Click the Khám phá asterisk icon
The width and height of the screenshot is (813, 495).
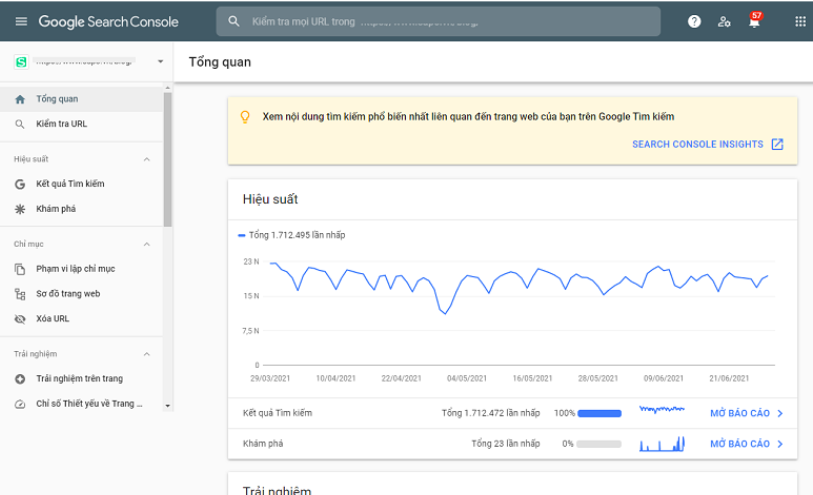[20, 209]
